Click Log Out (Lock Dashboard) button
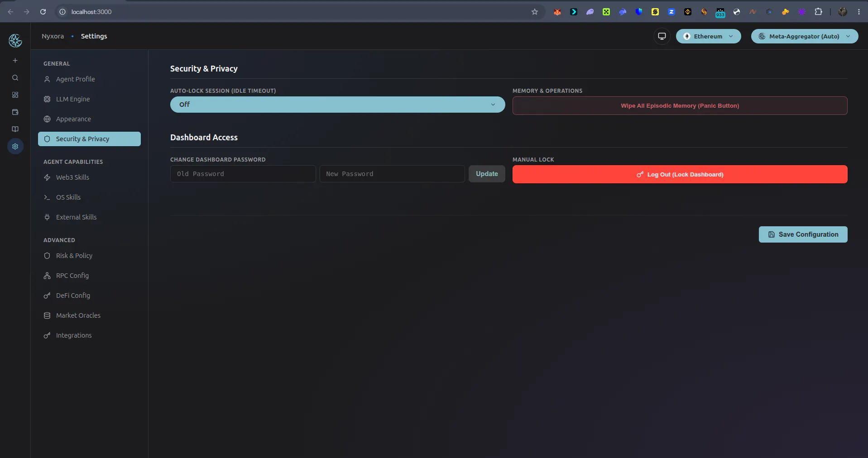 pyautogui.click(x=680, y=174)
